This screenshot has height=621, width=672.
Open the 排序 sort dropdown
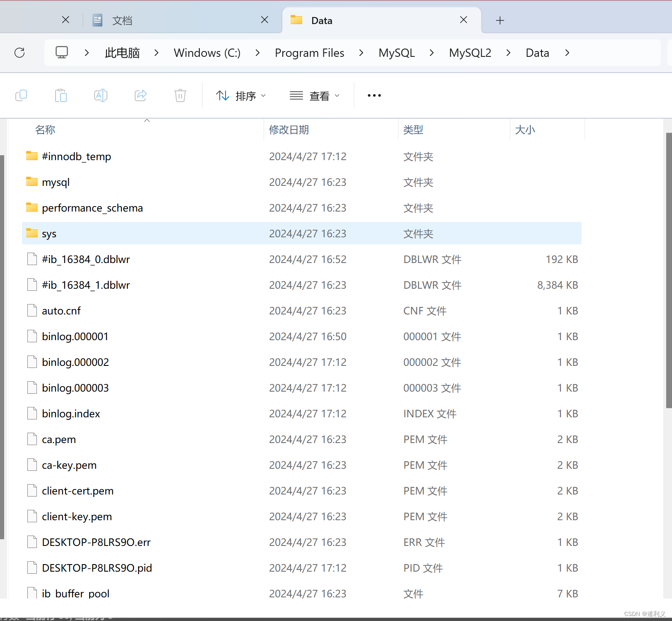241,96
